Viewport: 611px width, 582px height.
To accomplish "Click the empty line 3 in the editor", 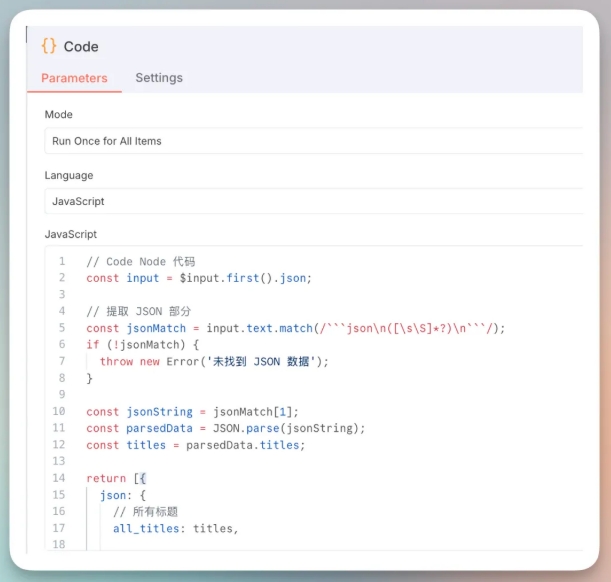I will (314, 295).
